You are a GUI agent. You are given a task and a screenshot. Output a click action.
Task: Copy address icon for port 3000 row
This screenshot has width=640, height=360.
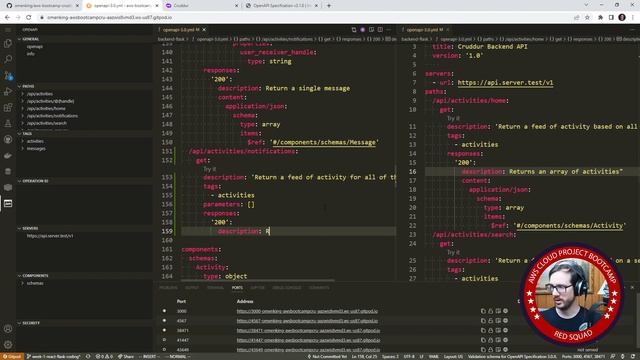pyautogui.click(x=483, y=311)
